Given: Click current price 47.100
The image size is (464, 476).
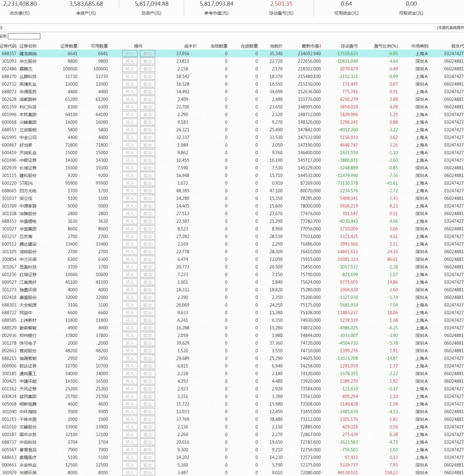Looking at the screenshot, I should (x=276, y=191).
